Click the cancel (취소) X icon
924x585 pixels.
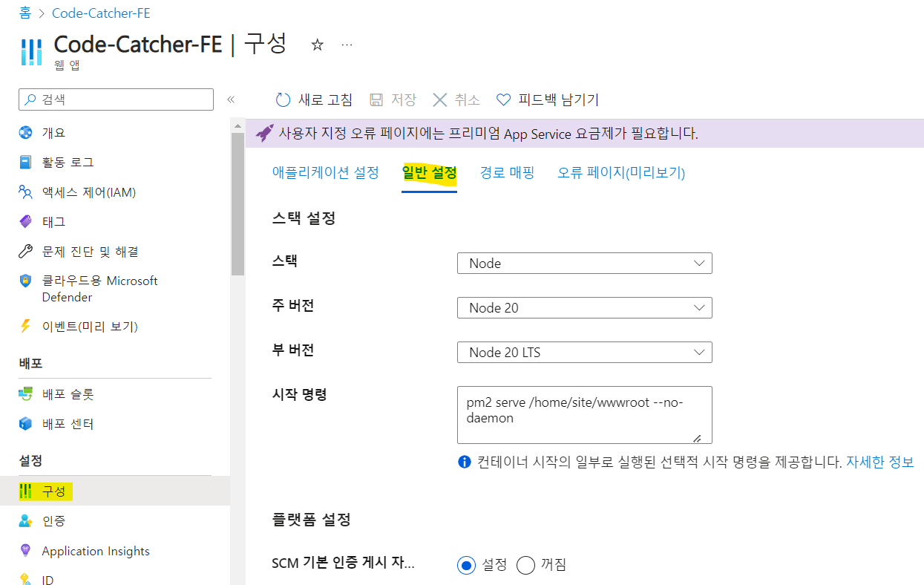point(440,99)
